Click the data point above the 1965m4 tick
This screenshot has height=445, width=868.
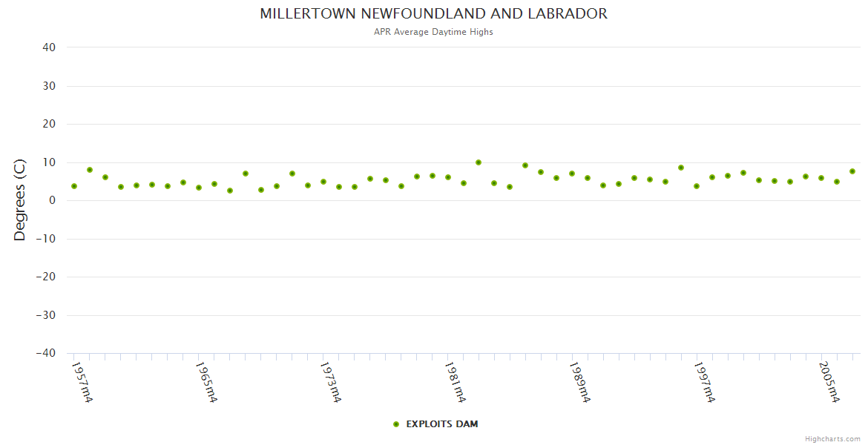[x=199, y=188]
